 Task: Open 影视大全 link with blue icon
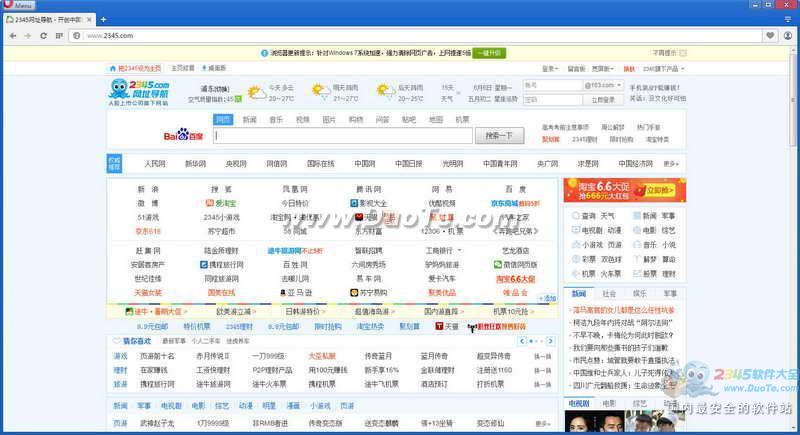click(x=368, y=203)
